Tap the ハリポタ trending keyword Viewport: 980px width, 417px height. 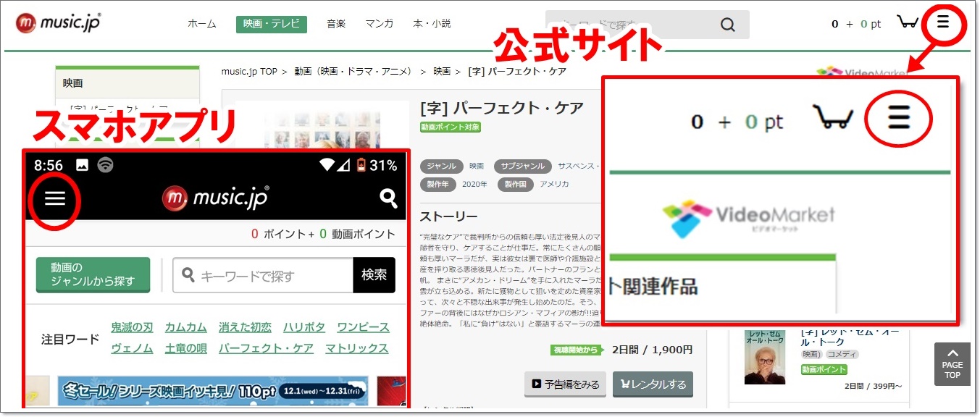click(x=304, y=327)
